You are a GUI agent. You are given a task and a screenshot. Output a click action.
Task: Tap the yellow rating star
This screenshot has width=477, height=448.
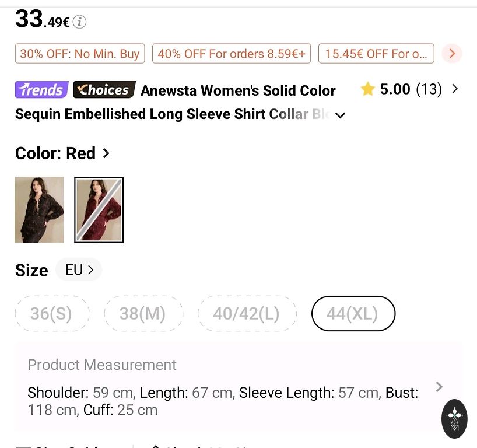coord(367,89)
